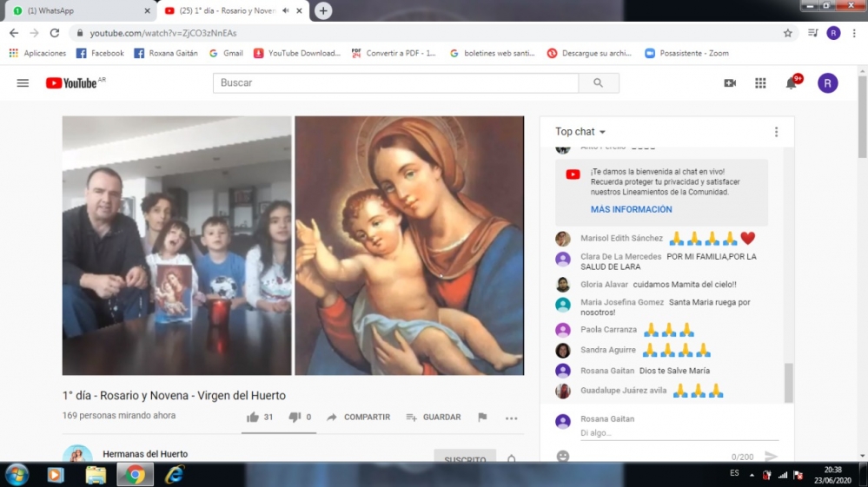Image resolution: width=868 pixels, height=487 pixels.
Task: Open the YouTube apps grid icon
Action: pos(760,83)
